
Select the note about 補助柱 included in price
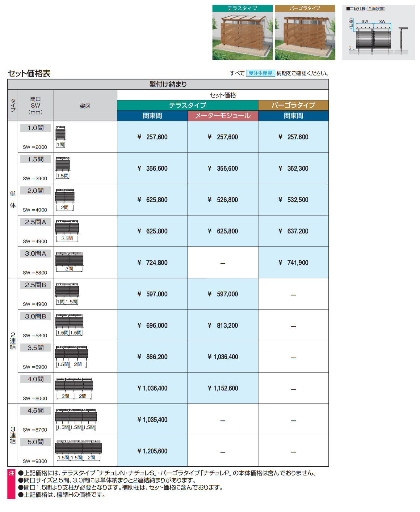click(121, 488)
